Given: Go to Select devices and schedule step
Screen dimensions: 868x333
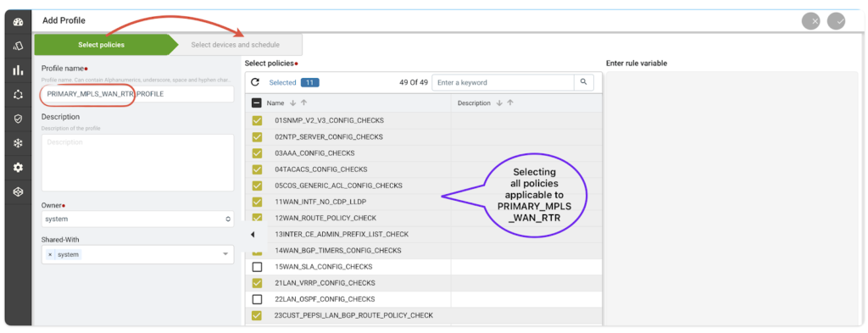Looking at the screenshot, I should pyautogui.click(x=236, y=45).
